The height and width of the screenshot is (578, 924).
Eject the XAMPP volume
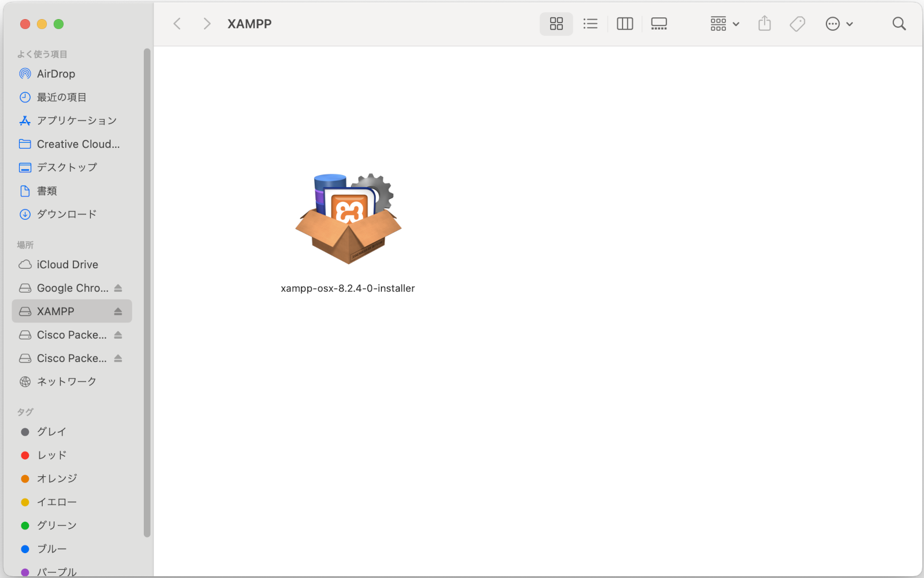(118, 312)
